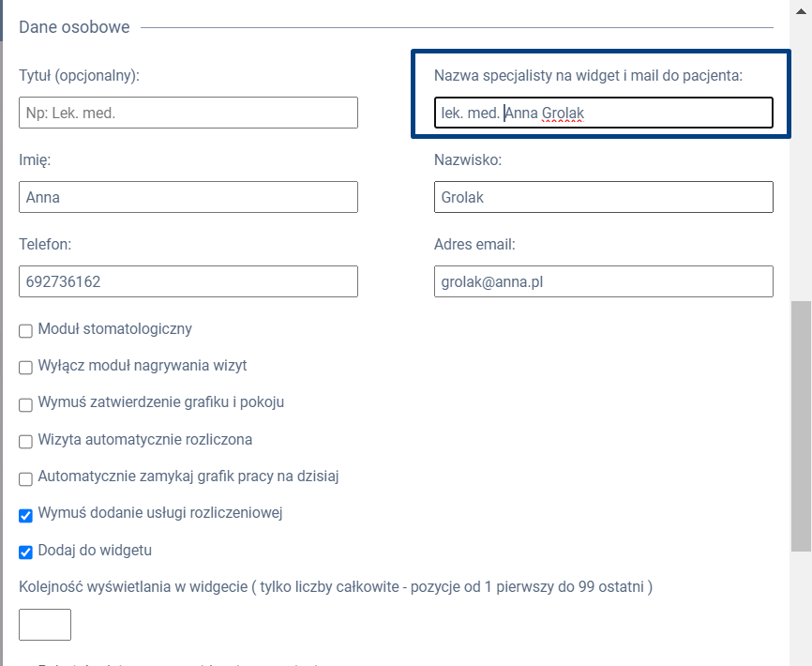
Task: Click the vertical scrollbar thumb
Action: 801,427
